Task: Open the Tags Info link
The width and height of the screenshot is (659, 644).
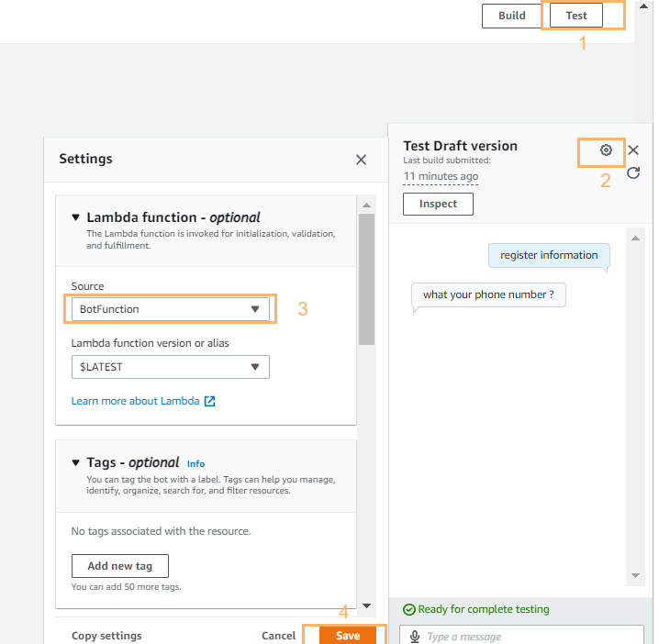Action: click(195, 464)
